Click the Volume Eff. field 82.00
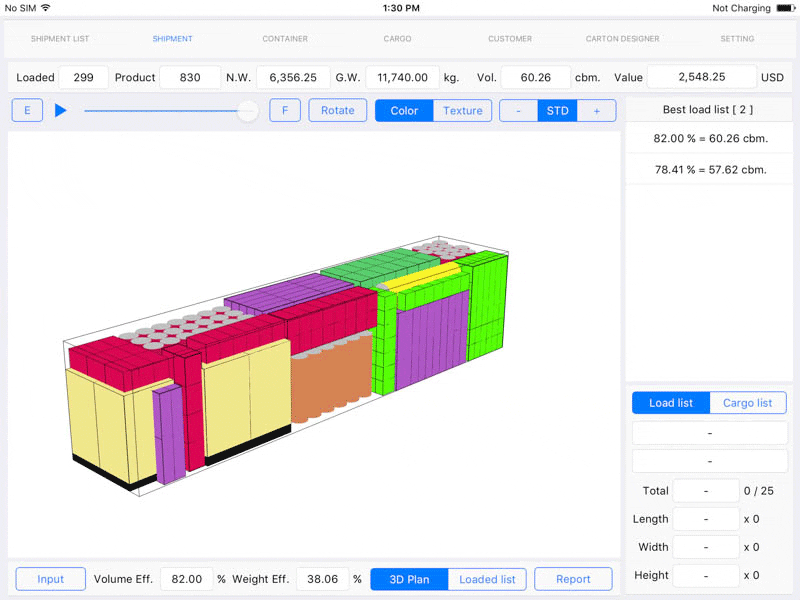The height and width of the screenshot is (600, 800). pyautogui.click(x=187, y=579)
